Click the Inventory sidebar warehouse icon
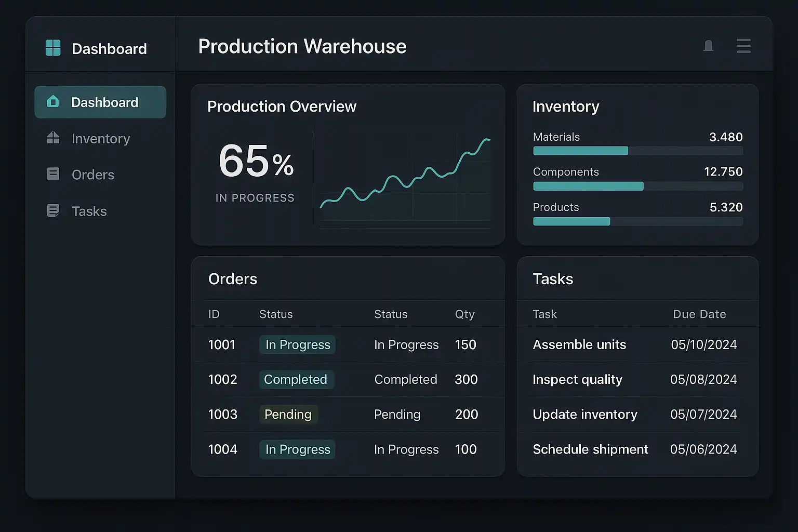 53,138
